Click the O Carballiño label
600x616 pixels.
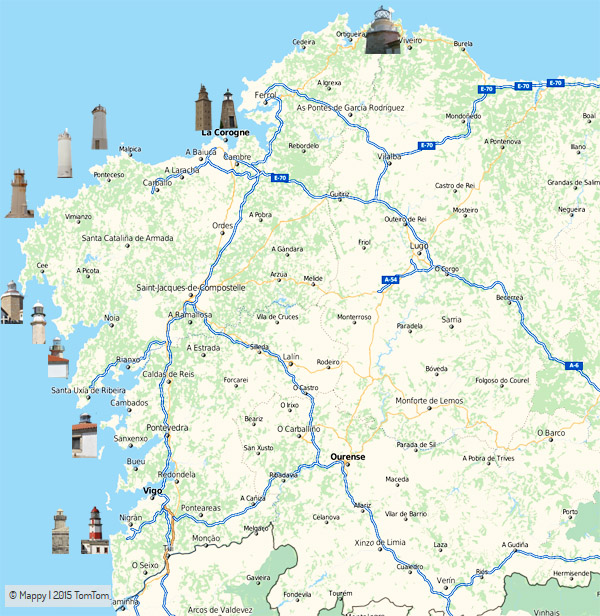coord(299,429)
